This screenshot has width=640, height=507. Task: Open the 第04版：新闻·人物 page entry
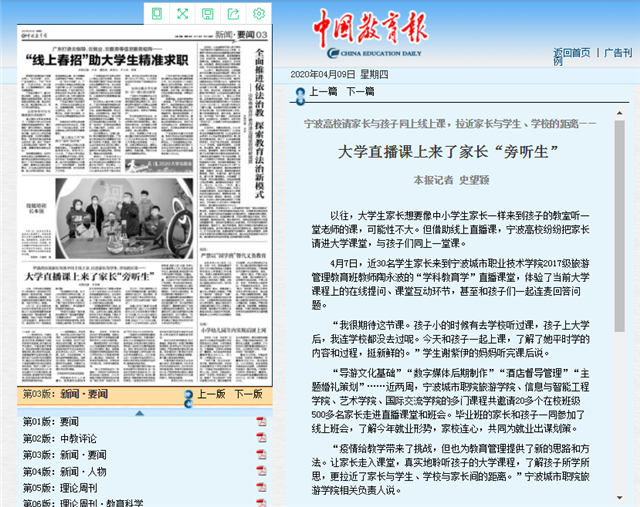[64, 471]
